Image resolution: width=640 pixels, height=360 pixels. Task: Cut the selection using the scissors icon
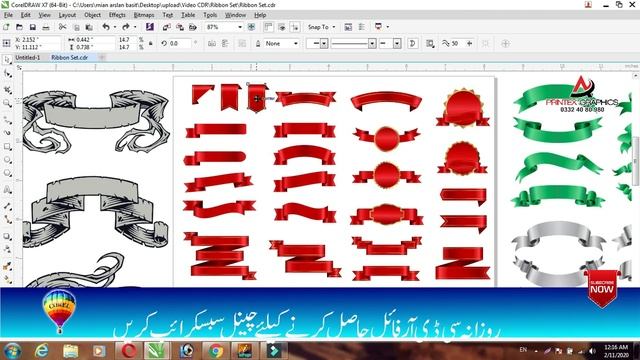coord(62,27)
